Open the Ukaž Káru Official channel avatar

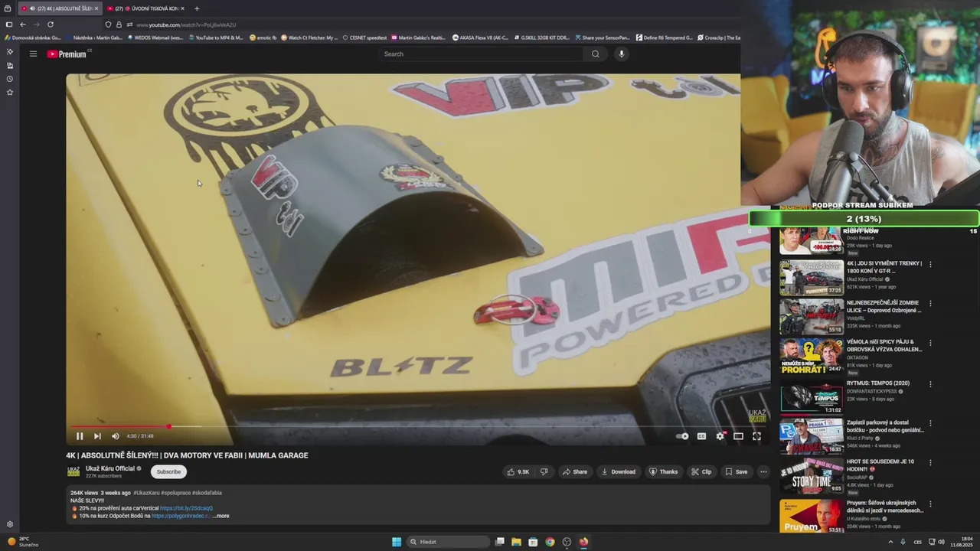tap(73, 471)
